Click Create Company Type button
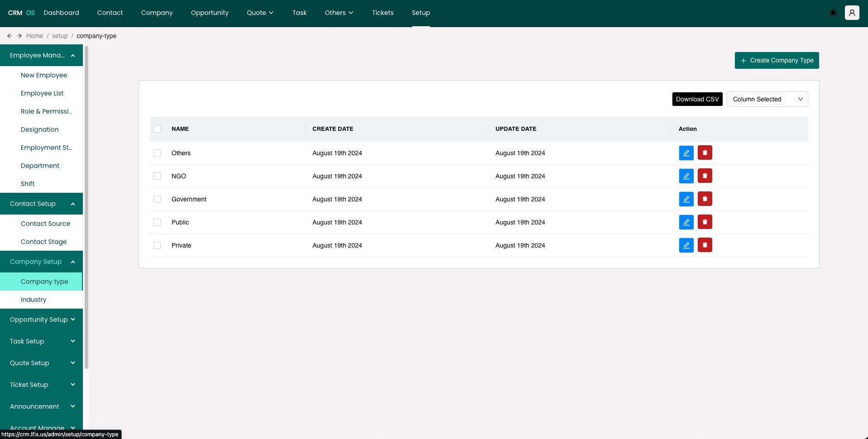Viewport: 868px width, 439px height. click(777, 60)
